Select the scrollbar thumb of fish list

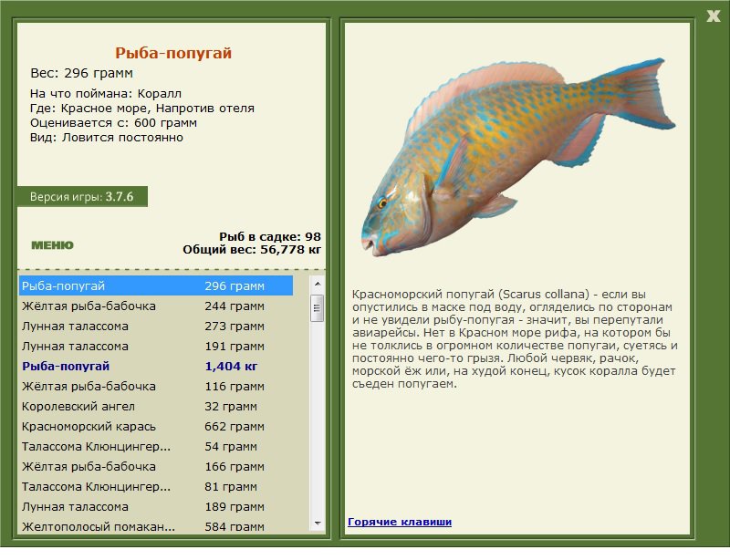[x=318, y=307]
